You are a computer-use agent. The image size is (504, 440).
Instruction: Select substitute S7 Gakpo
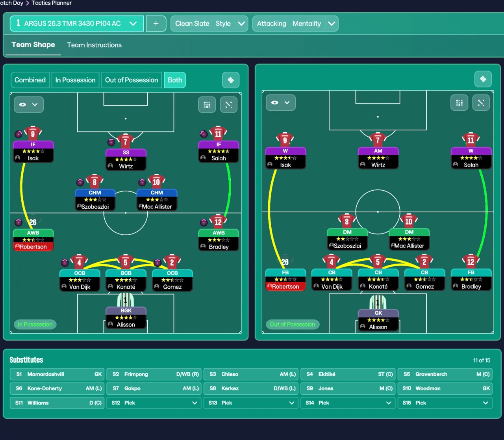[x=154, y=388]
